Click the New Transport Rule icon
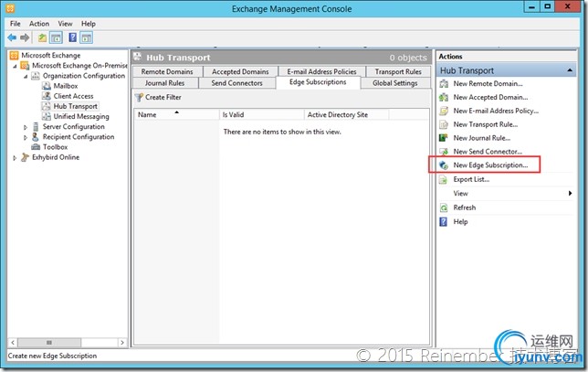This screenshot has width=588, height=372. coord(444,124)
